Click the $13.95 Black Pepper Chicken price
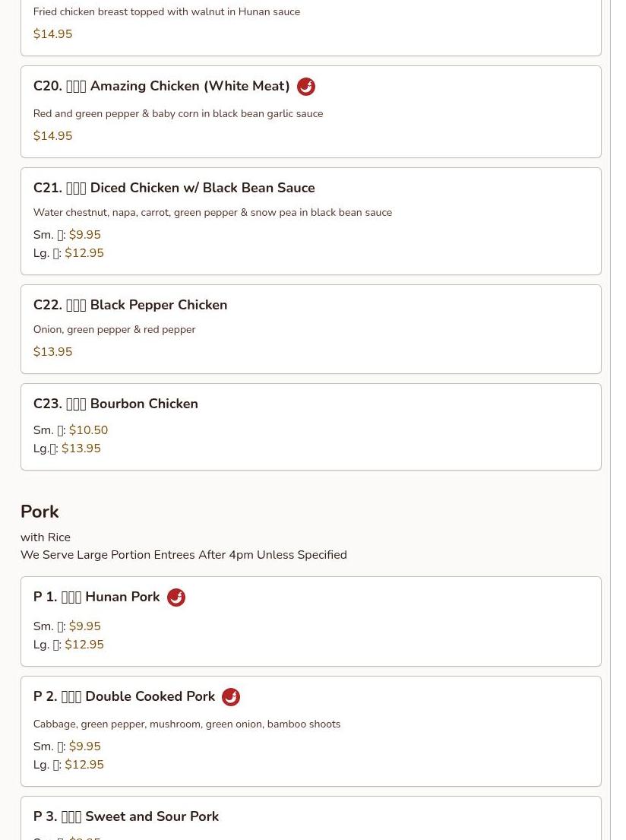The image size is (626, 840). [52, 352]
